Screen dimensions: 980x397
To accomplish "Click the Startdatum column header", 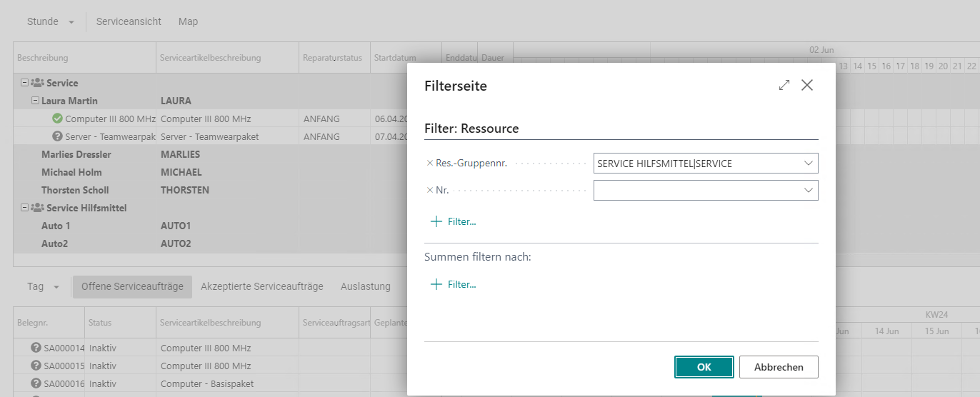I will tap(406, 58).
